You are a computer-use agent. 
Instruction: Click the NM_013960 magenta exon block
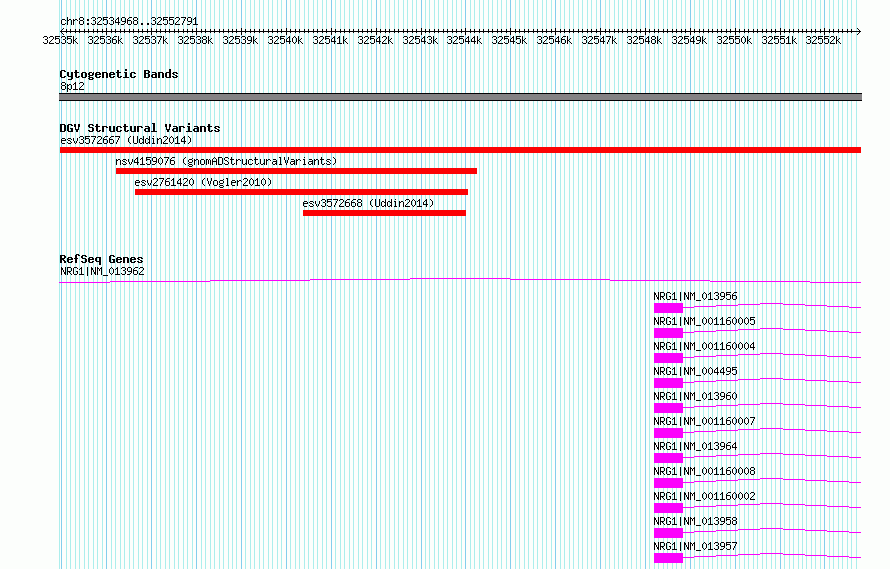(x=668, y=408)
